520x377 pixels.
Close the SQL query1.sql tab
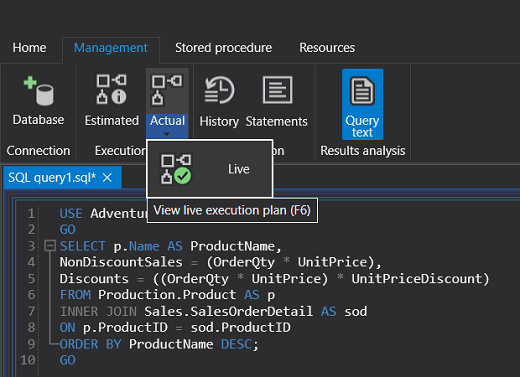coord(107,178)
